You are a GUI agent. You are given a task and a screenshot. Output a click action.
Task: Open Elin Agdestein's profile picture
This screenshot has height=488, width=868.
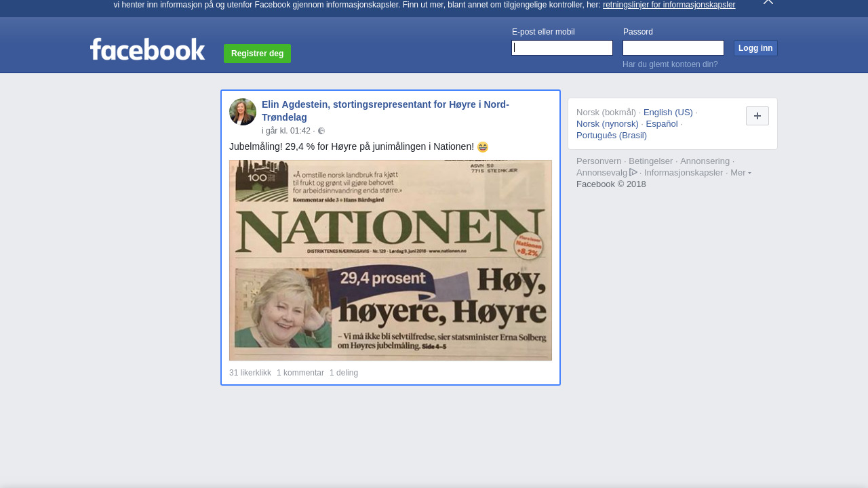coord(243,112)
